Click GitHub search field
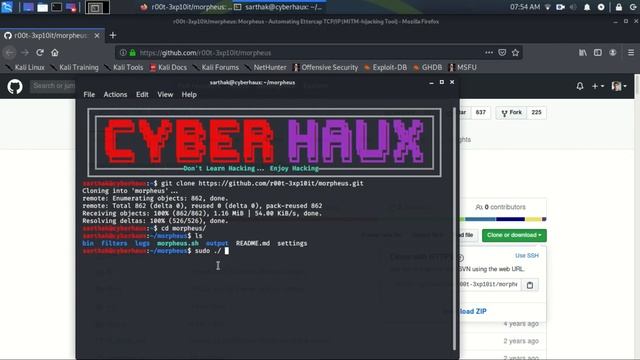 pyautogui.click(x=53, y=86)
